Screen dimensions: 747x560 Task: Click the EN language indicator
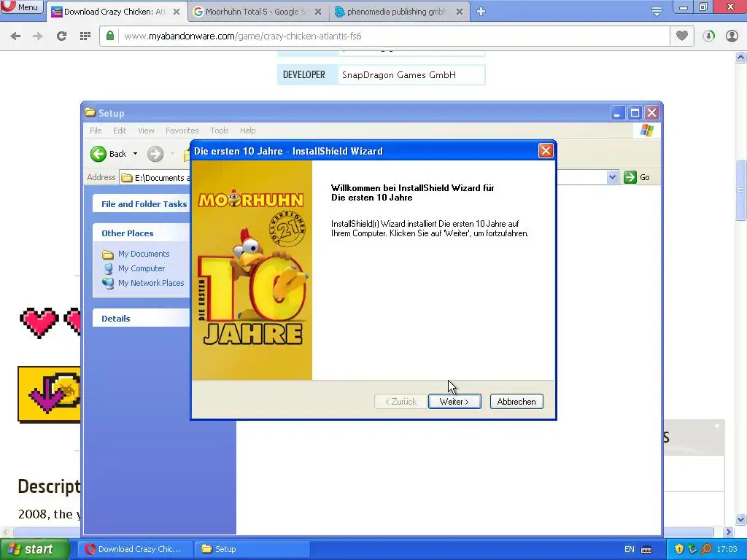(x=630, y=550)
